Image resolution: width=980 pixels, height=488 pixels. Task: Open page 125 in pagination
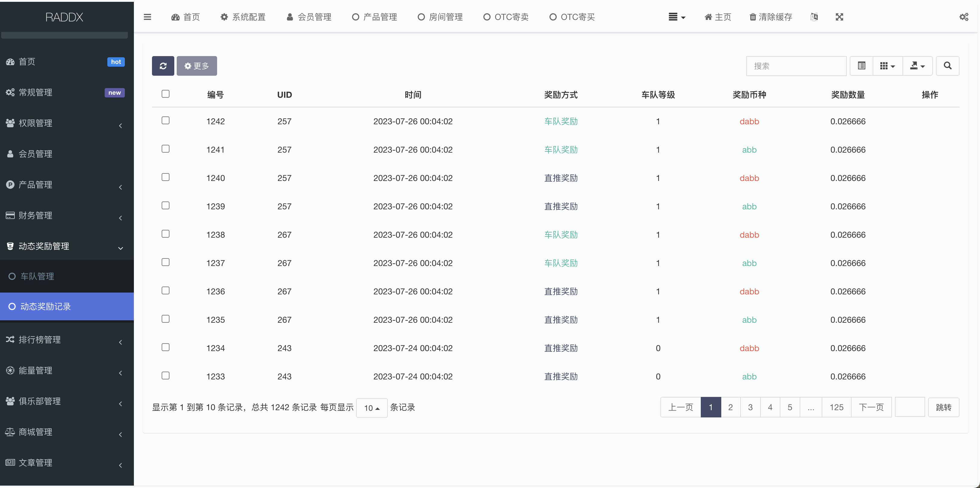836,407
